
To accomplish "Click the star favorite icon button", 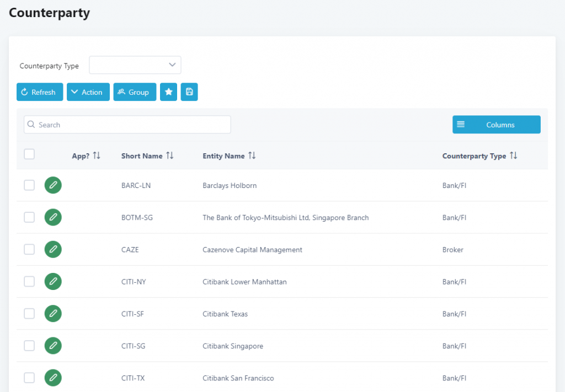I will click(x=168, y=92).
